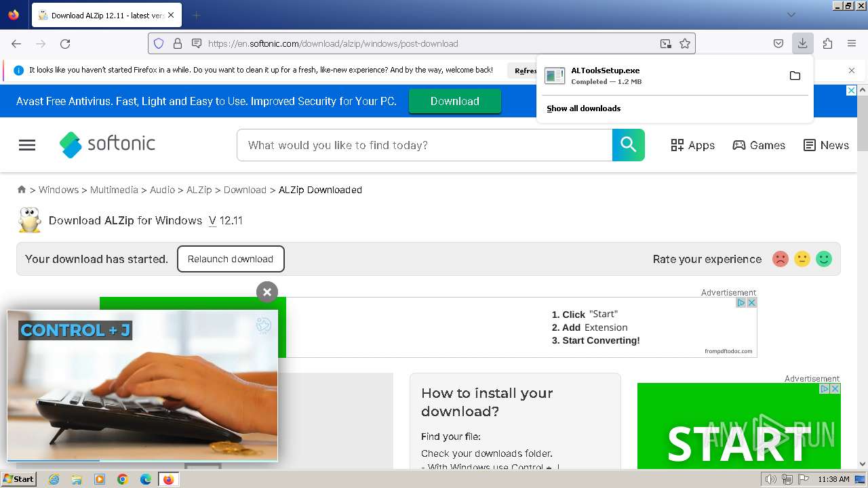The width and height of the screenshot is (868, 488).
Task: Show site security padlock info
Action: click(x=178, y=43)
